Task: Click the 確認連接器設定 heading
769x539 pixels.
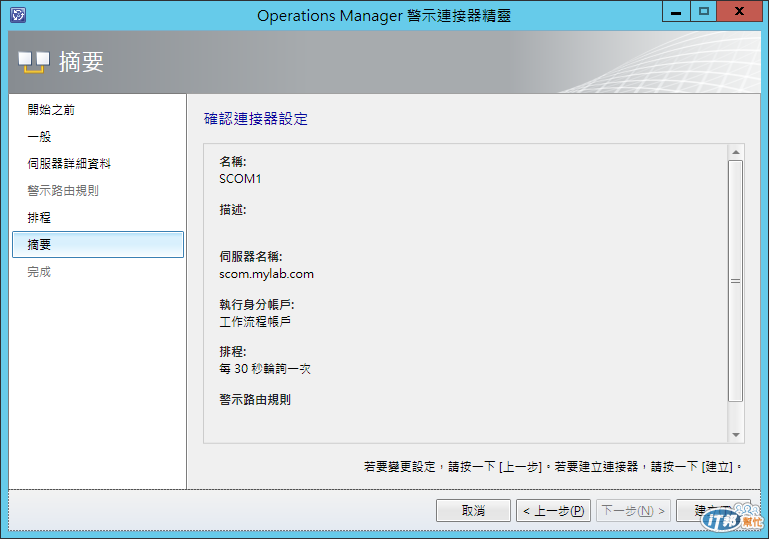Action: [256, 119]
